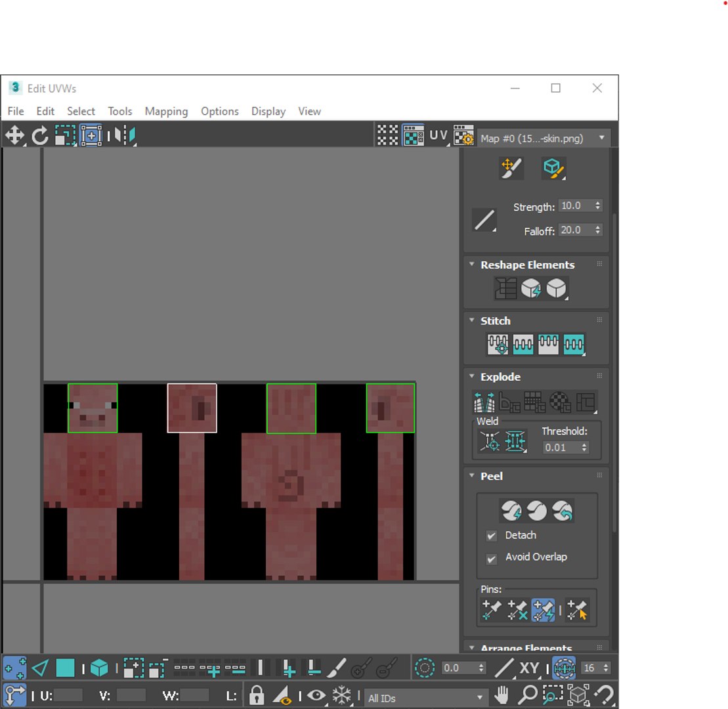Viewport: 728px width, 709px height.
Task: Select the Rotate tool in top toolbar
Action: 40,136
